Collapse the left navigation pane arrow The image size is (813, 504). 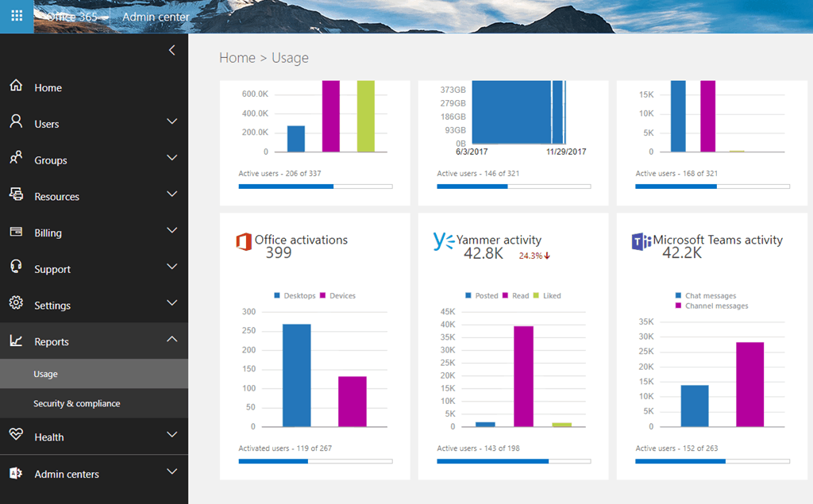coord(172,51)
